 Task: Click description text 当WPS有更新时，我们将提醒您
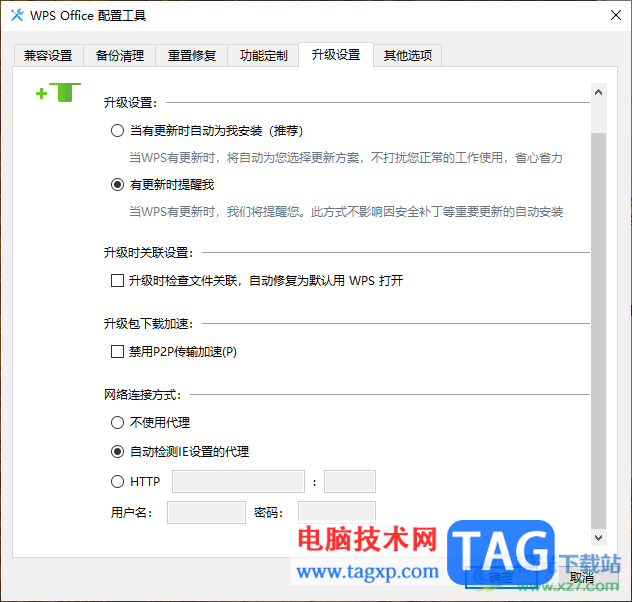click(x=345, y=211)
